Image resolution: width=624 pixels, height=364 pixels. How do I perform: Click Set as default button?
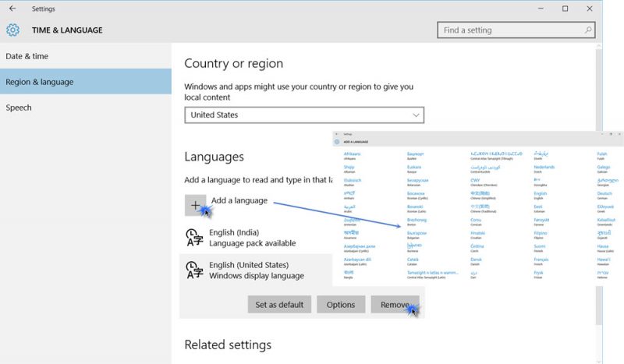(279, 304)
